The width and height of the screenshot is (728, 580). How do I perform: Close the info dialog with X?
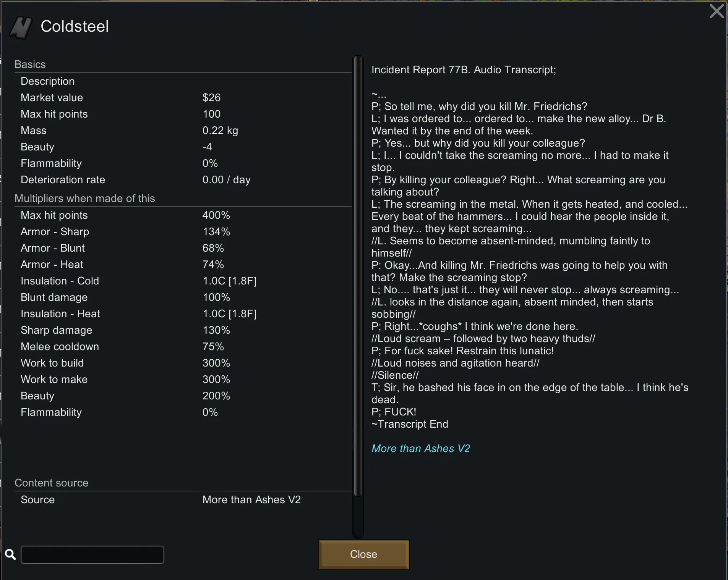coord(716,11)
